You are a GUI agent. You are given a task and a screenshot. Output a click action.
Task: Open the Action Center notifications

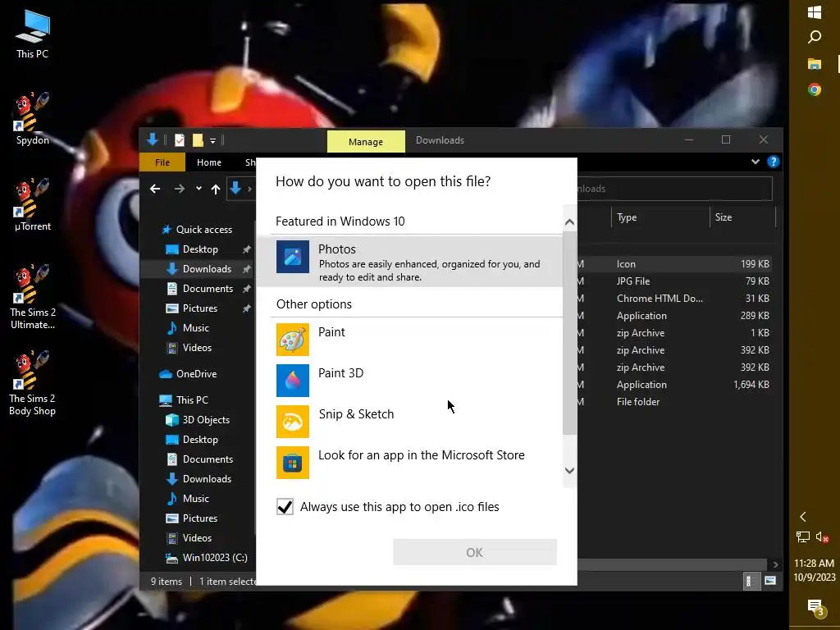coord(815,607)
